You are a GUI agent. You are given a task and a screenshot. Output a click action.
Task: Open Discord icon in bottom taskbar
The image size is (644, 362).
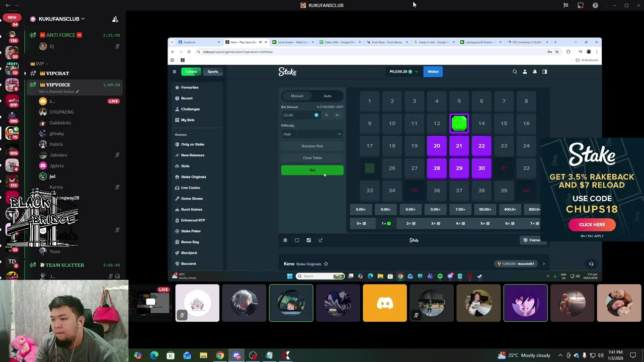(236, 355)
